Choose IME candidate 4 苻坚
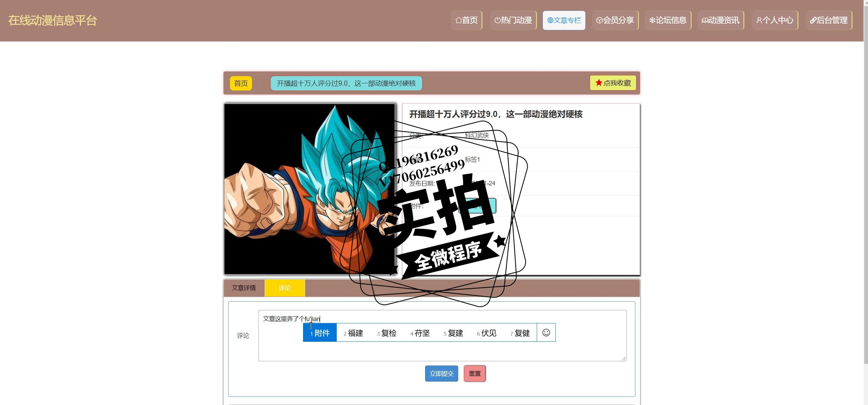Screen dimensions: 868x405 (x=420, y=333)
